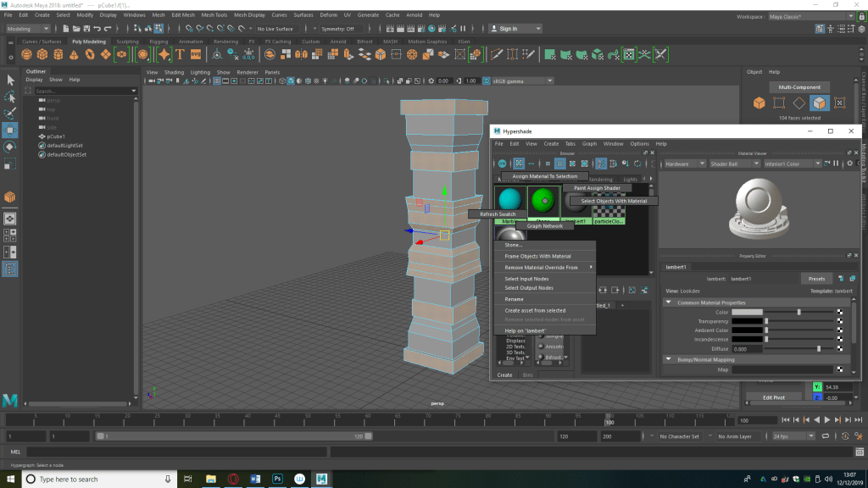Click the Color swatch of lambert1
Screen dimensions: 868x488
(x=747, y=312)
